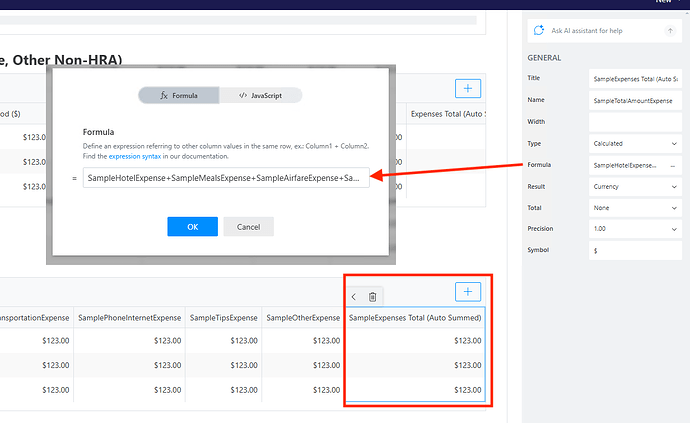Screen dimensions: 690x423
Task: Focus the empty Width input field
Action: pyautogui.click(x=635, y=122)
